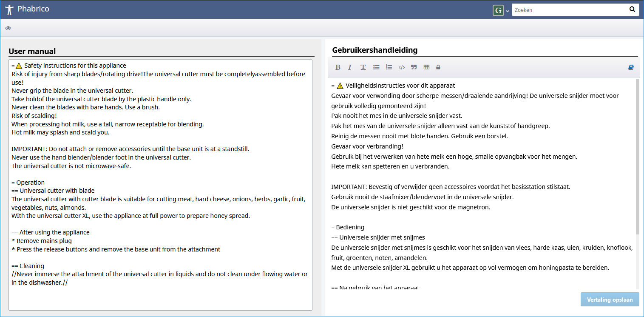Click 'Veiligheidsinstructies voor dit apparaat' line
The image size is (644, 317).
[x=393, y=86]
